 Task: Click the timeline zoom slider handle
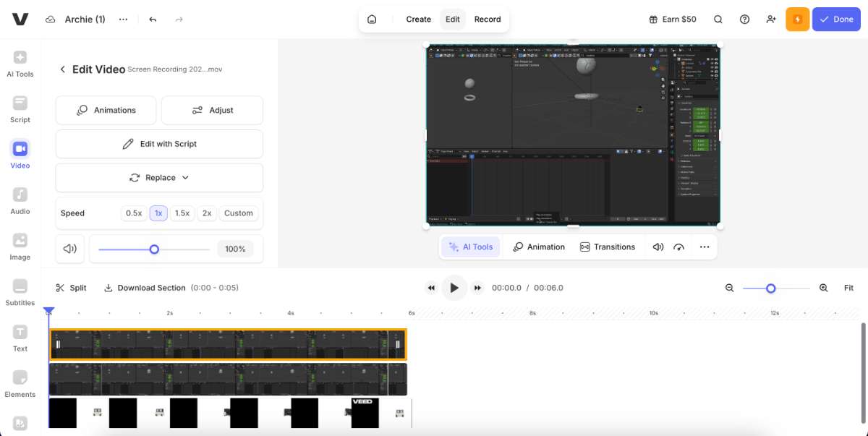click(771, 288)
